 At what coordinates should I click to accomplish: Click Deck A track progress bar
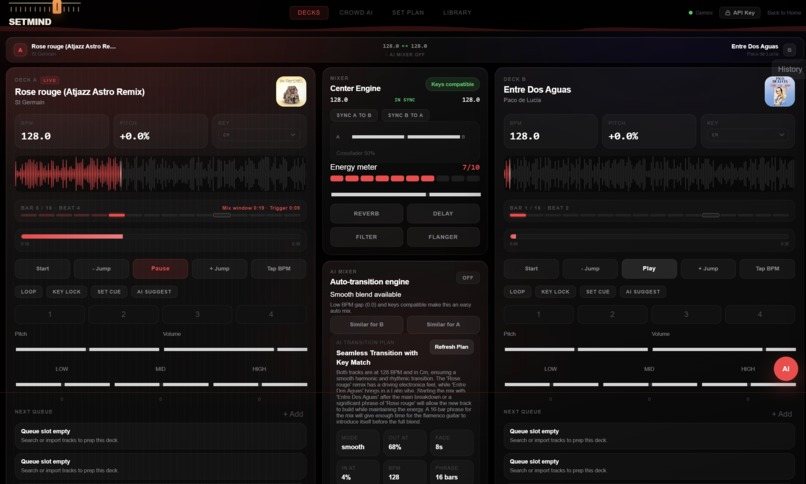click(160, 236)
